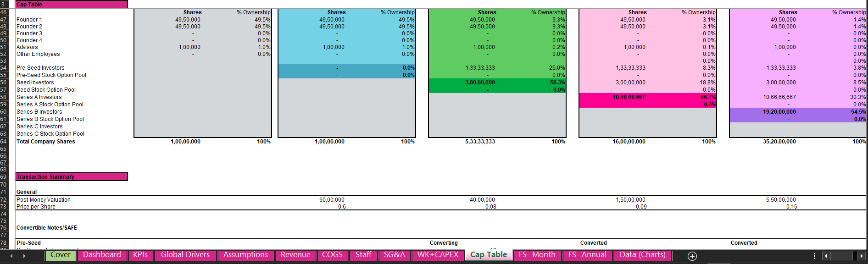
Task: Open the WK+CAPEX sheet tab
Action: click(438, 255)
